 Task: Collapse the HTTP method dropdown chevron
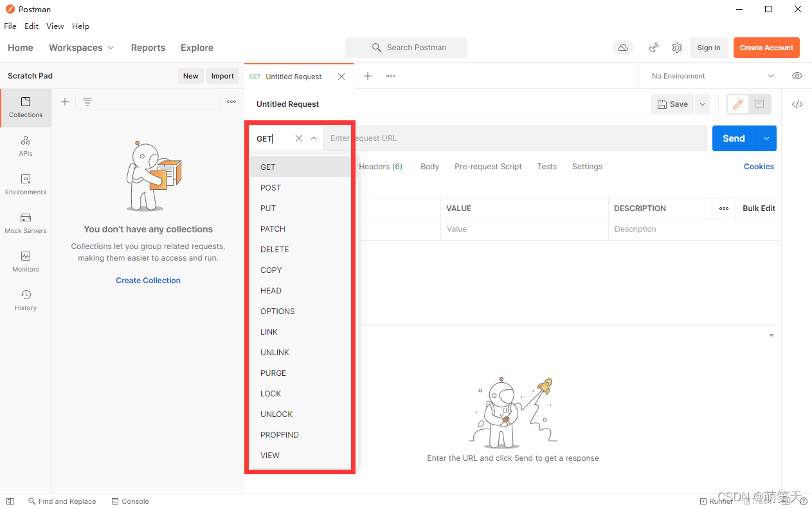click(314, 138)
